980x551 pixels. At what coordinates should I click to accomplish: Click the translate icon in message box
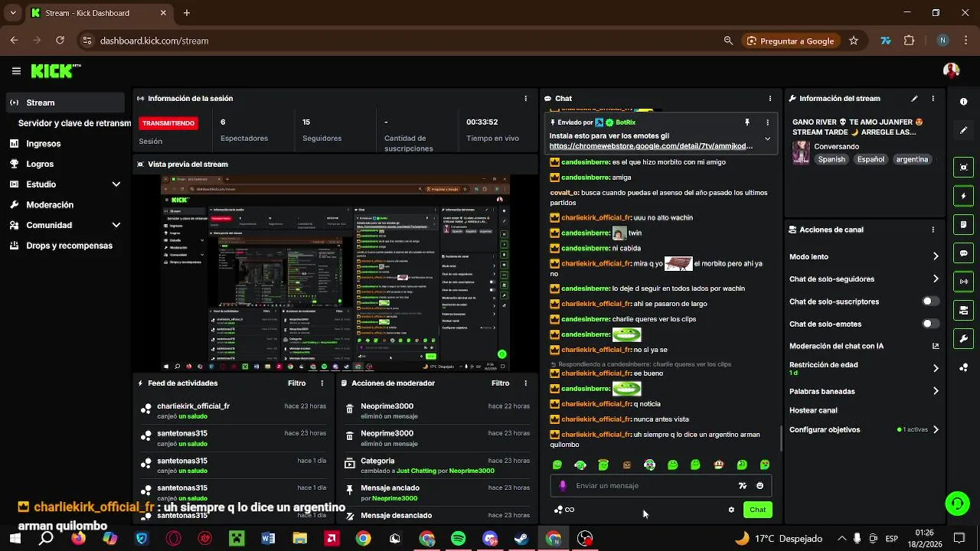coord(742,486)
